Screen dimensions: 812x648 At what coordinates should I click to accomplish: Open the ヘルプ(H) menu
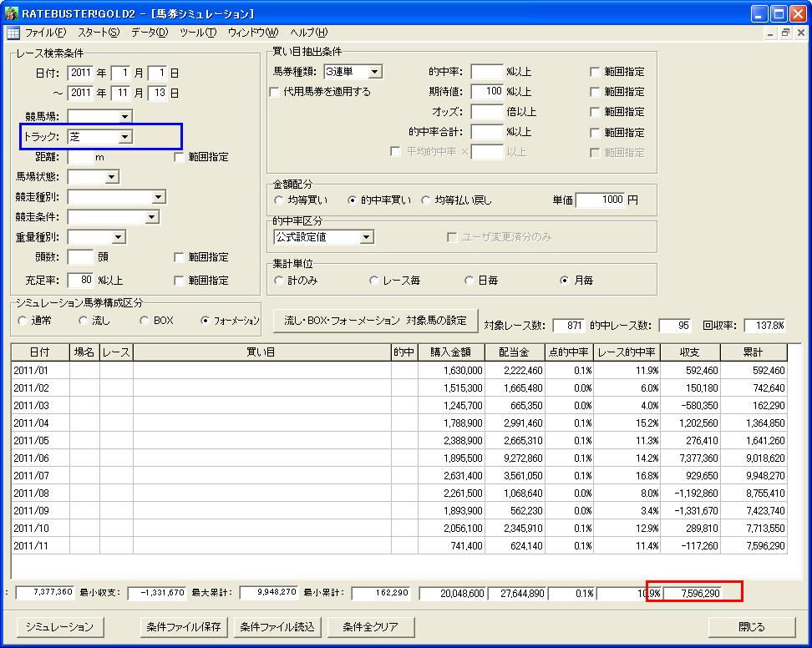308,33
